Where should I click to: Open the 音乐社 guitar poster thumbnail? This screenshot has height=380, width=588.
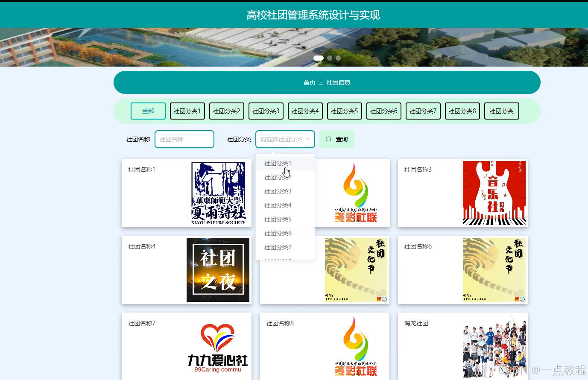click(x=494, y=193)
